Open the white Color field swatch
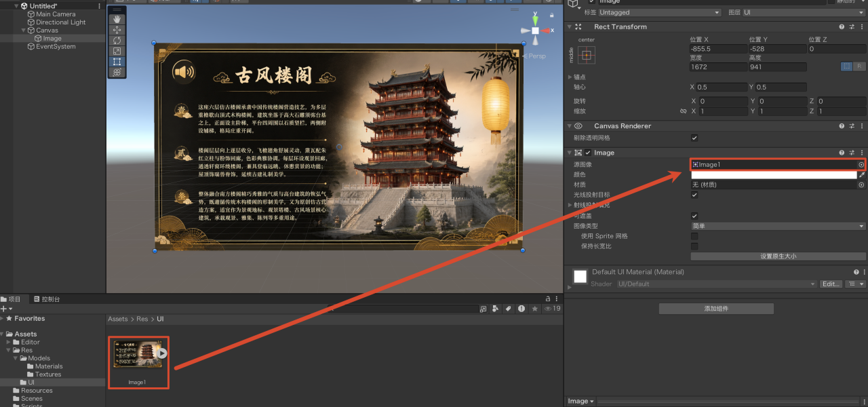Image resolution: width=868 pixels, height=407 pixels. click(774, 175)
